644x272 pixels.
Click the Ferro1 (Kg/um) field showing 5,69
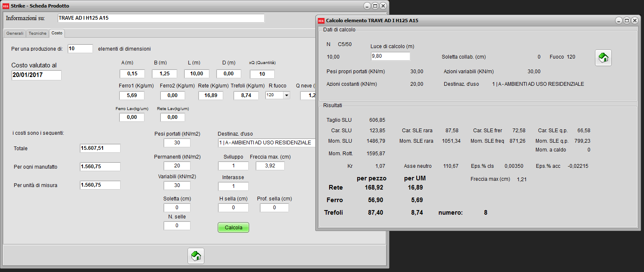(132, 95)
